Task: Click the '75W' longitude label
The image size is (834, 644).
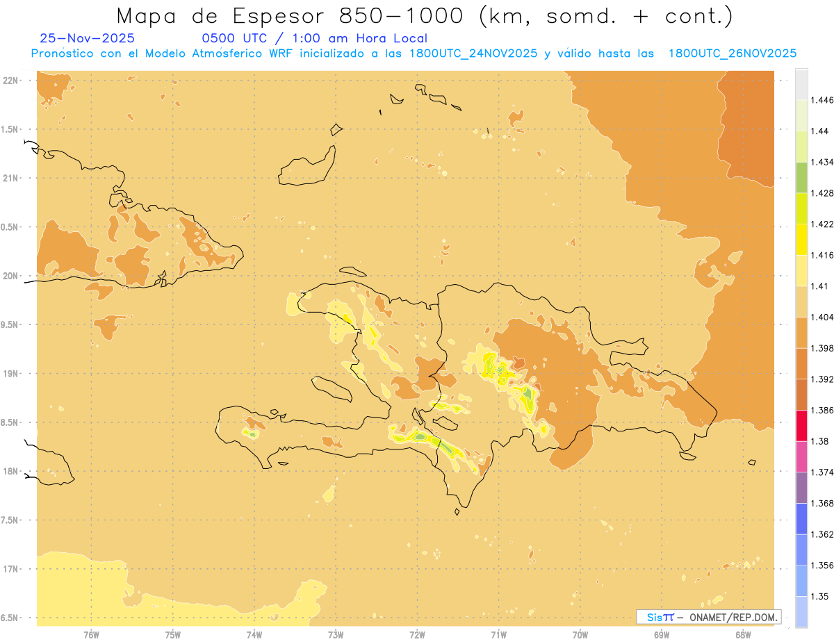Action: 173,635
